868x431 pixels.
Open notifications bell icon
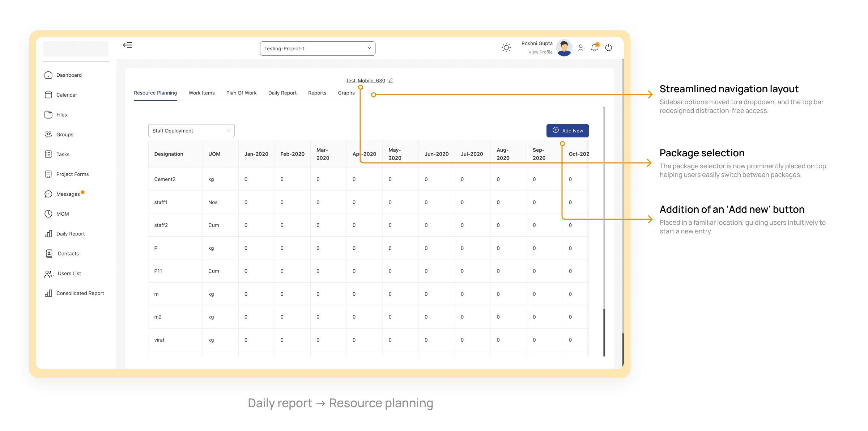[595, 48]
